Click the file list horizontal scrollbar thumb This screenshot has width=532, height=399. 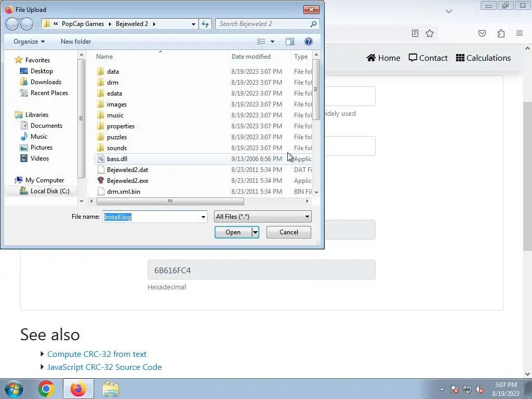point(170,202)
